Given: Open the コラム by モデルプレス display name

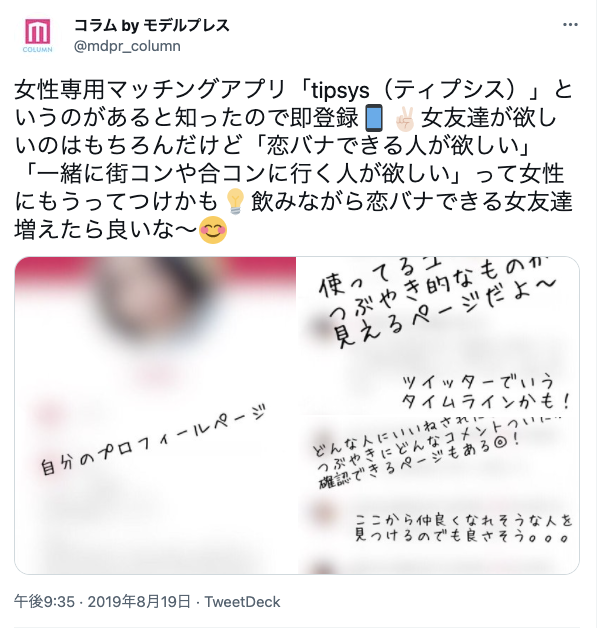Looking at the screenshot, I should [x=152, y=26].
